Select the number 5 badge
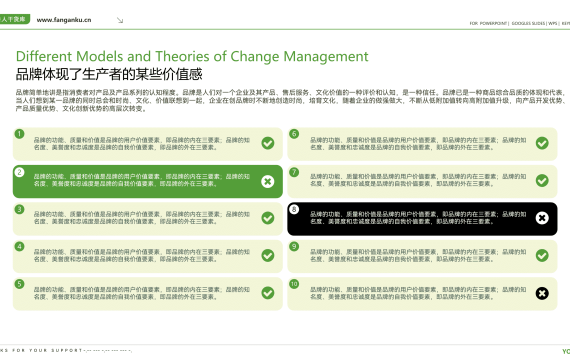 coord(20,284)
